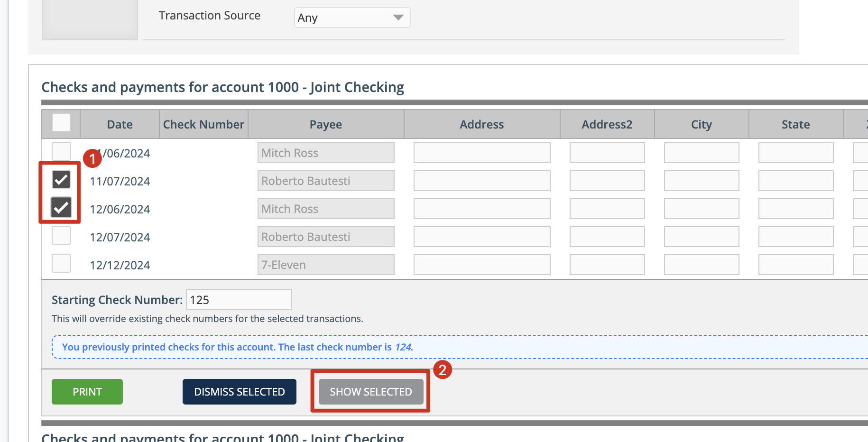Click the State field for 12/06/2024 row
Screen dimensions: 868x442
tap(796, 209)
